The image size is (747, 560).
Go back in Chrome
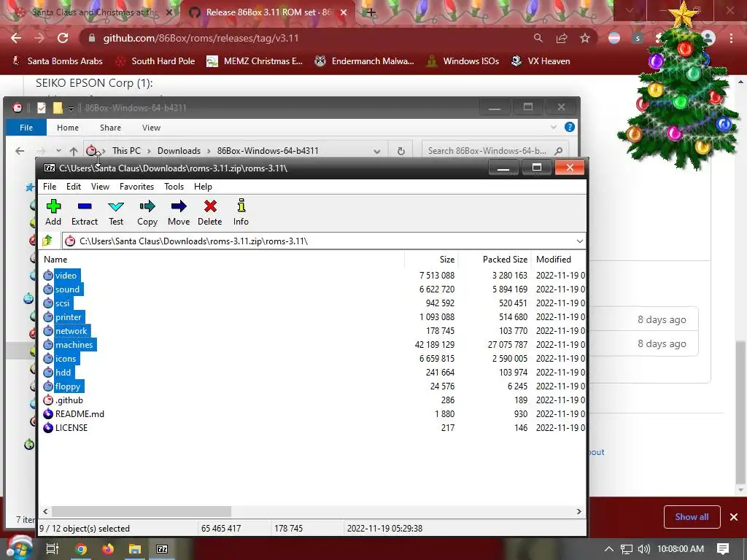(x=16, y=38)
